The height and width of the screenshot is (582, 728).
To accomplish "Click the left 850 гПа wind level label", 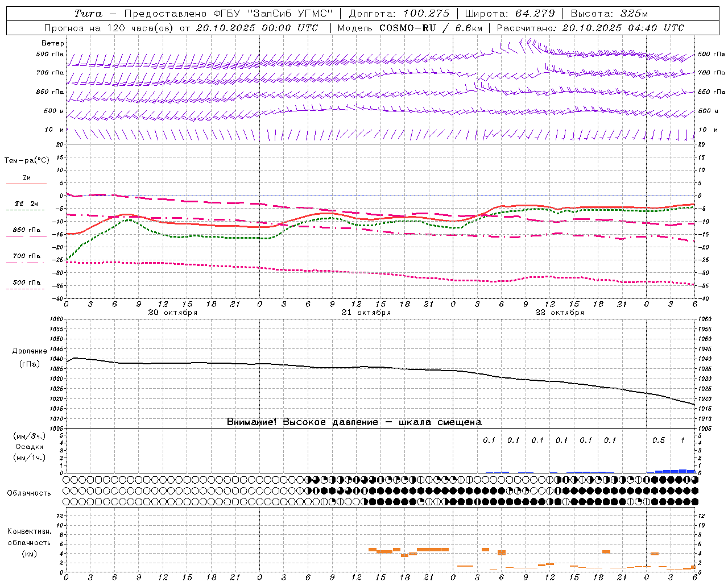I will 49,92.
